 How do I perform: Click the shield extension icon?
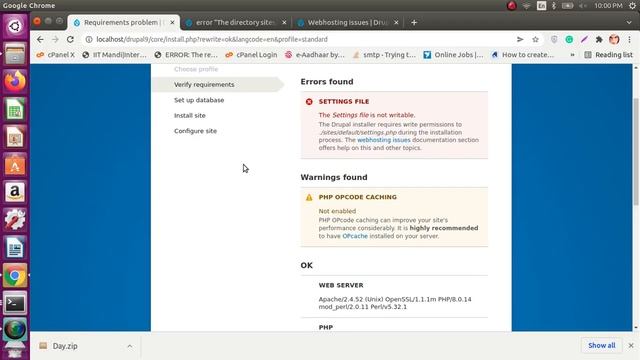[x=554, y=39]
